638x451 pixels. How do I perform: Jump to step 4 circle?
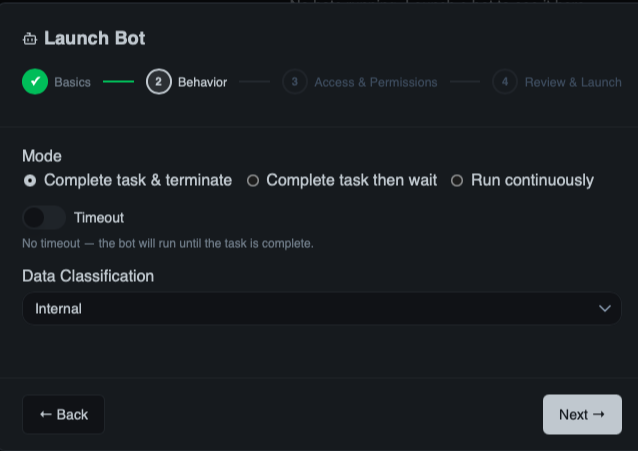tap(505, 82)
